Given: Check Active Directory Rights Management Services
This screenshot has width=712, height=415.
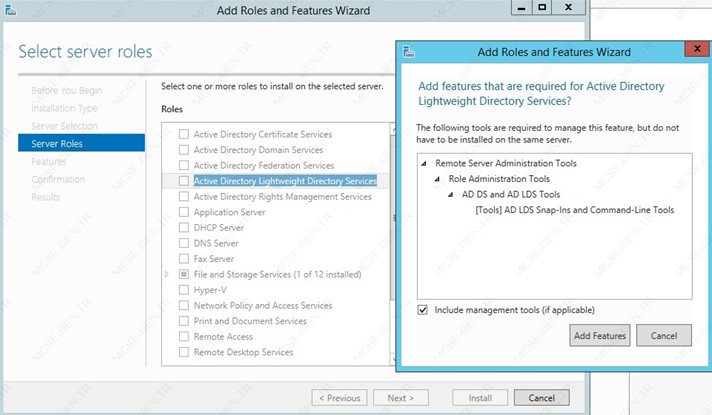Looking at the screenshot, I should pos(183,197).
